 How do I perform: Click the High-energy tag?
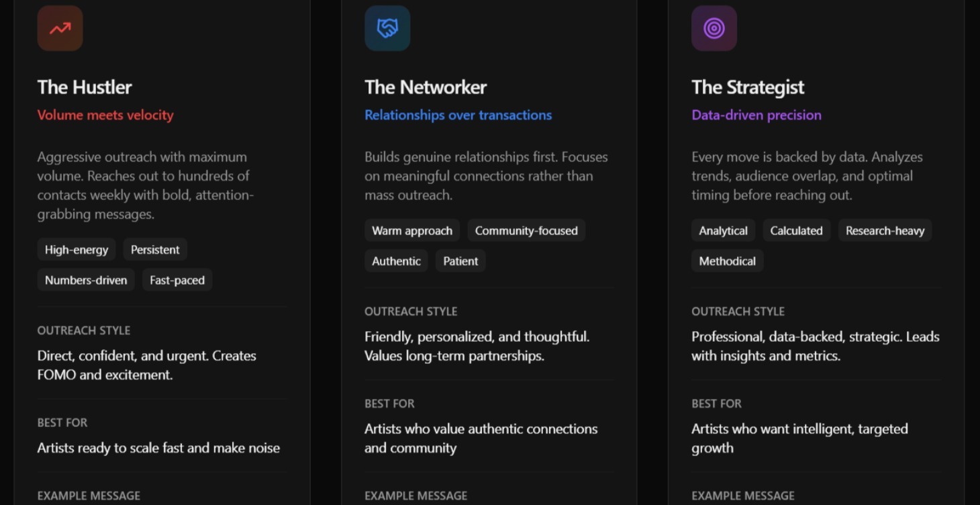coord(77,250)
